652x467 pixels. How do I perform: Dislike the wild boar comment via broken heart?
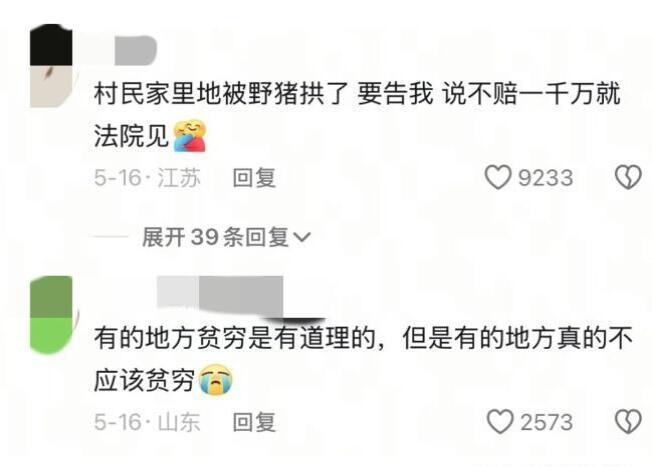pyautogui.click(x=628, y=178)
